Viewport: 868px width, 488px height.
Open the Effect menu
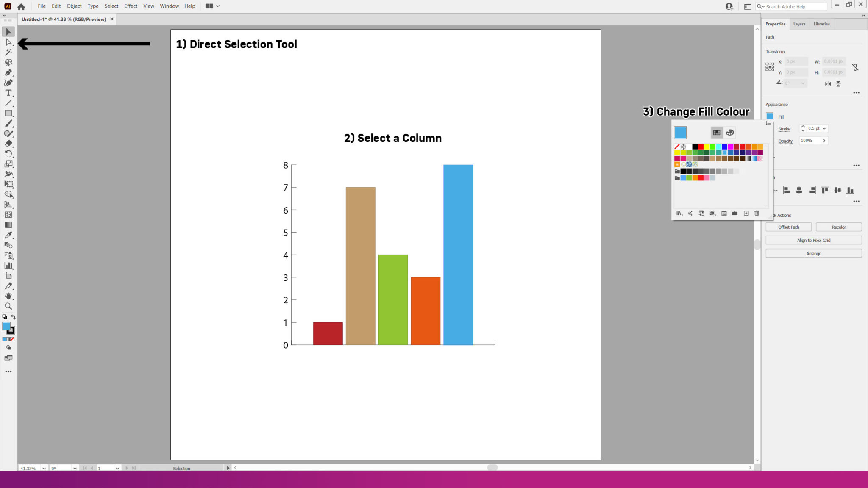tap(131, 6)
